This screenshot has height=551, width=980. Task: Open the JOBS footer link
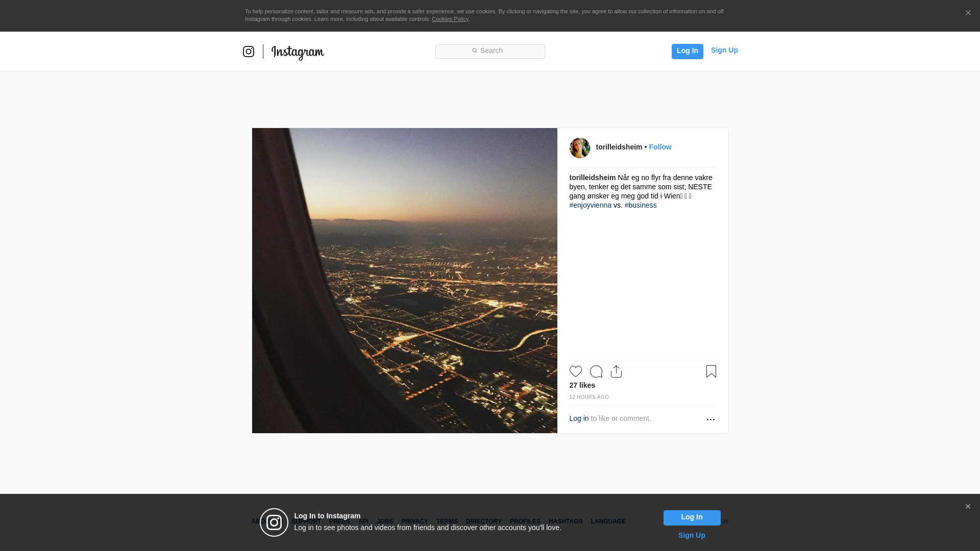click(x=385, y=521)
